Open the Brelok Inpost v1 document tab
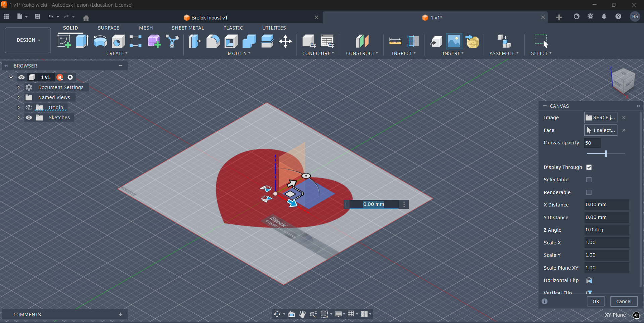 pos(209,18)
